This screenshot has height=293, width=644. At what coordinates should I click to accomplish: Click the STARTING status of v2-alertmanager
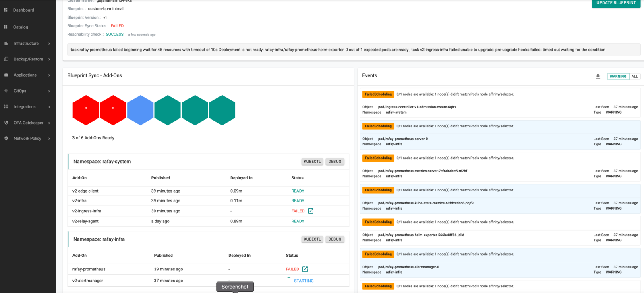(304, 281)
